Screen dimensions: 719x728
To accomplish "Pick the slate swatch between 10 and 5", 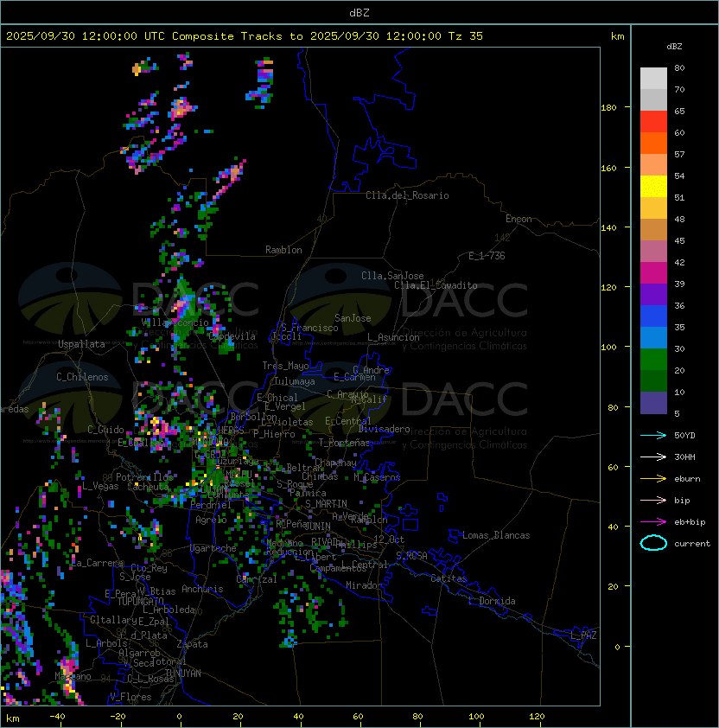I will click(653, 403).
